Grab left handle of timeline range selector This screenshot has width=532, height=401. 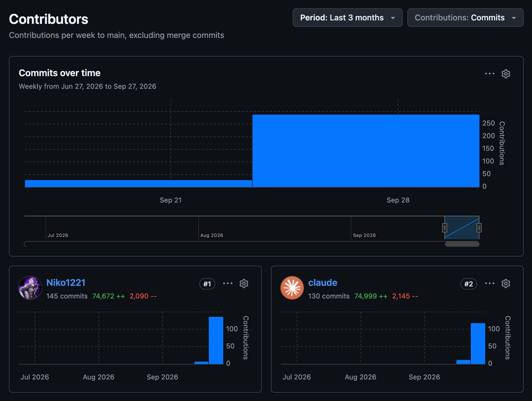(x=444, y=228)
